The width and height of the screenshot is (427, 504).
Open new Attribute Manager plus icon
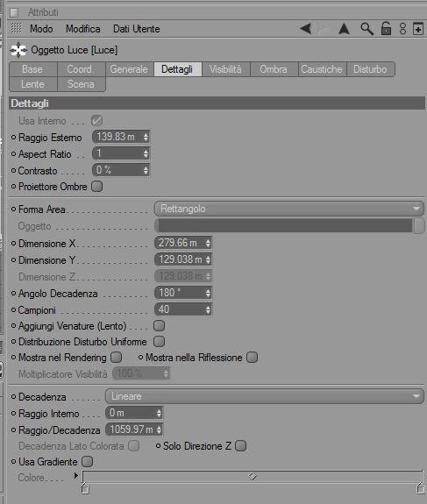click(x=418, y=29)
